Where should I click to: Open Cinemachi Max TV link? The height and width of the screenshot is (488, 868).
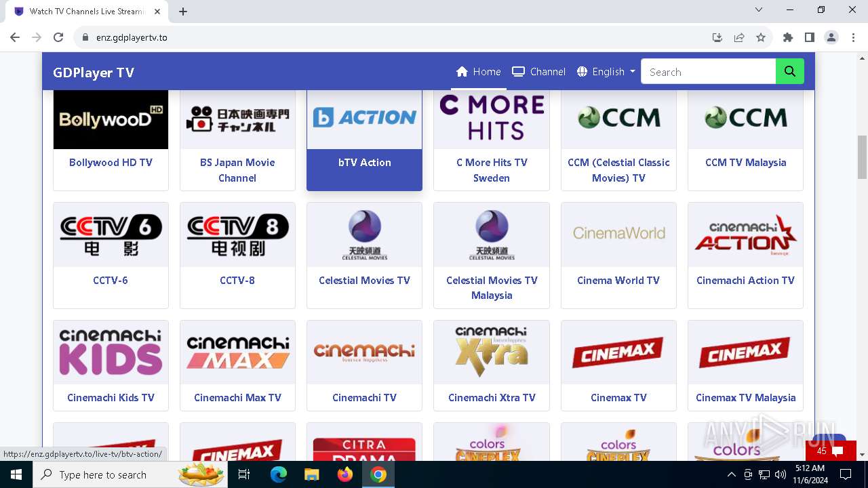coord(237,398)
